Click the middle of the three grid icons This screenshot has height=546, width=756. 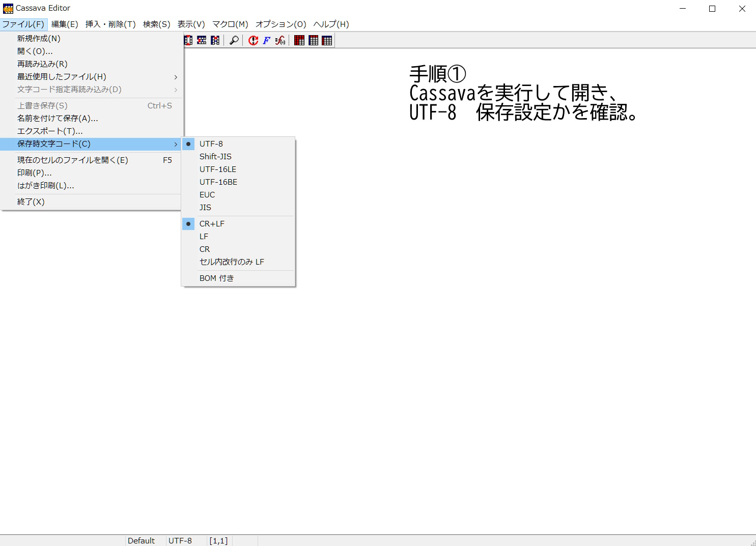click(x=314, y=41)
